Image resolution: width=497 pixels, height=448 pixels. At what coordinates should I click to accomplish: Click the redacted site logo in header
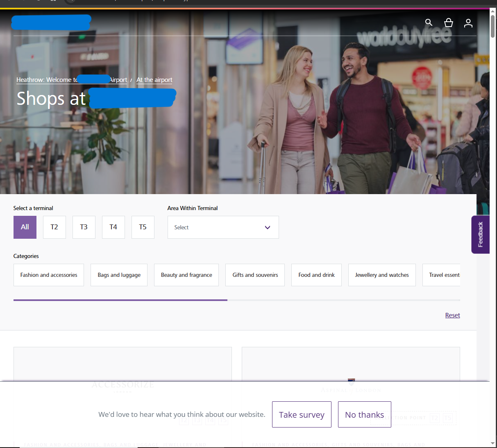(51, 23)
